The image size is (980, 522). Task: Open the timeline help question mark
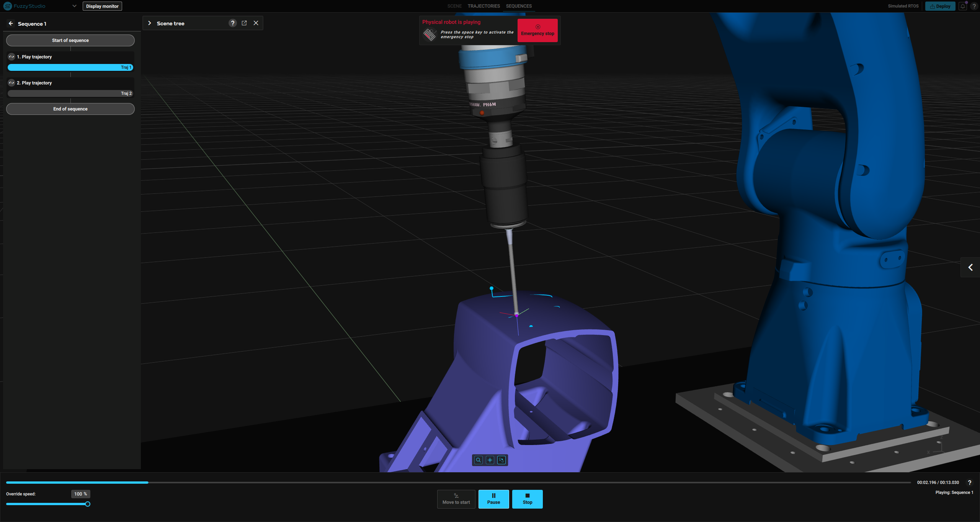point(970,483)
